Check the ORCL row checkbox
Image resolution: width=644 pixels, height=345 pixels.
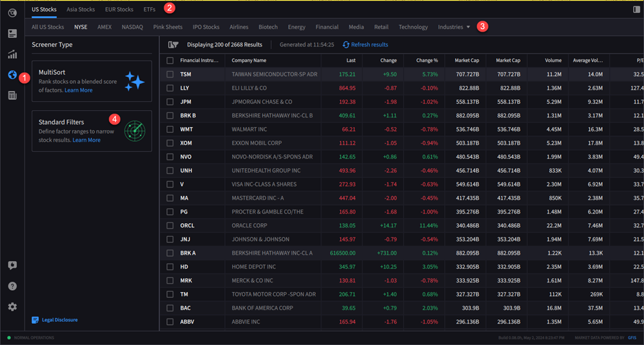(170, 226)
